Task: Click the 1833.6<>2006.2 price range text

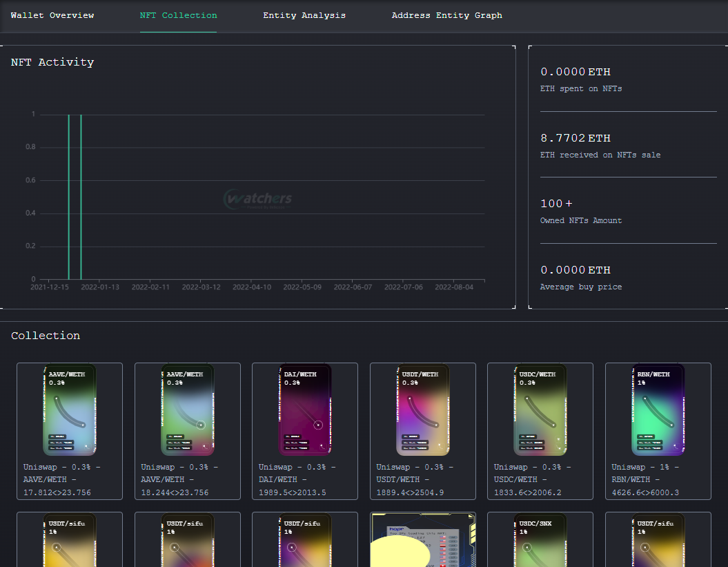Action: coord(527,492)
